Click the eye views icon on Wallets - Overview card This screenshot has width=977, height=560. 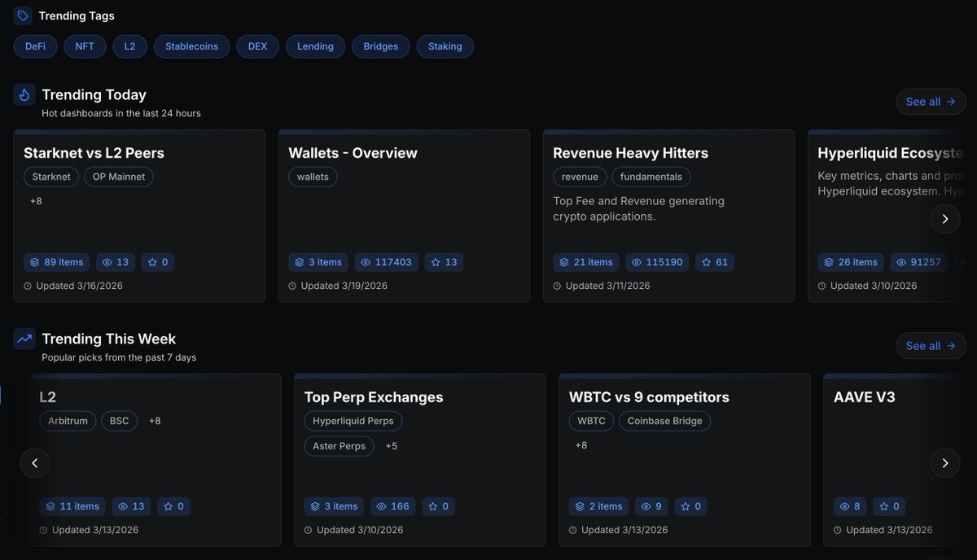click(x=364, y=261)
